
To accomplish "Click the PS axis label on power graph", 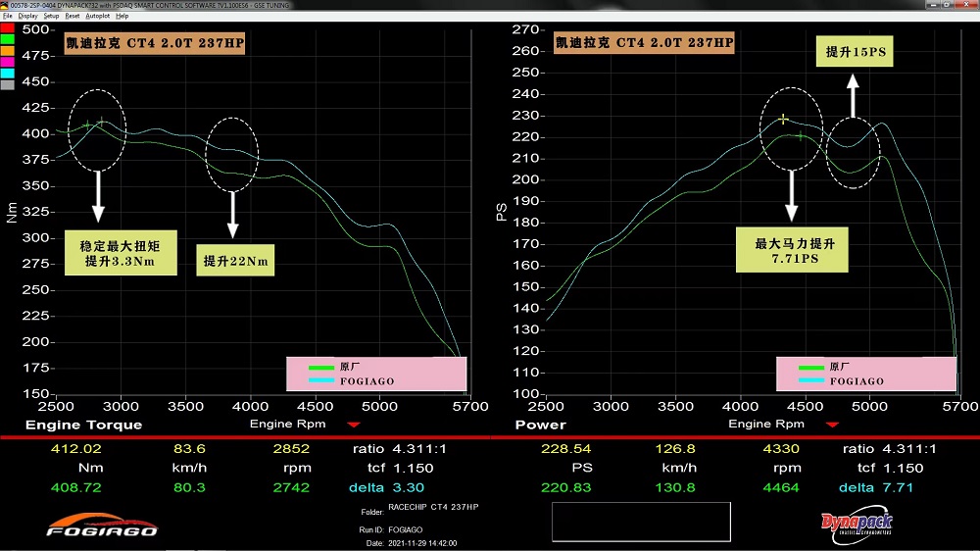I will (501, 213).
